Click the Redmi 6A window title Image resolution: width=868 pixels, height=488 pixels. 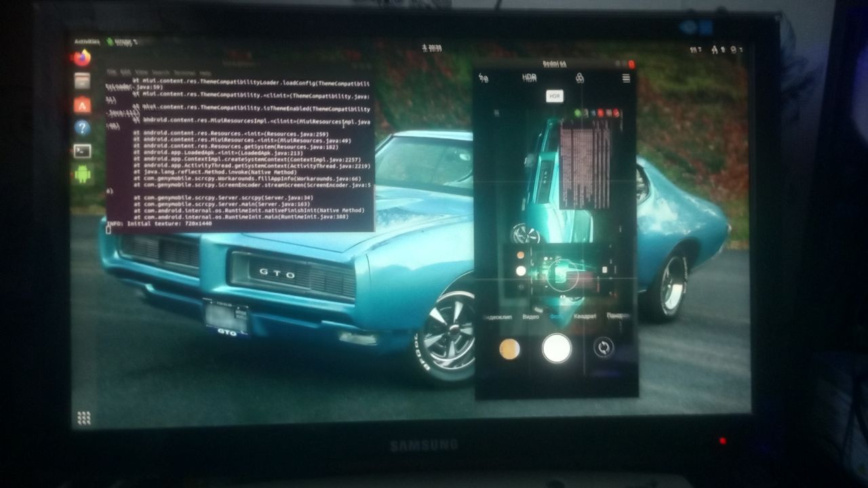[554, 63]
